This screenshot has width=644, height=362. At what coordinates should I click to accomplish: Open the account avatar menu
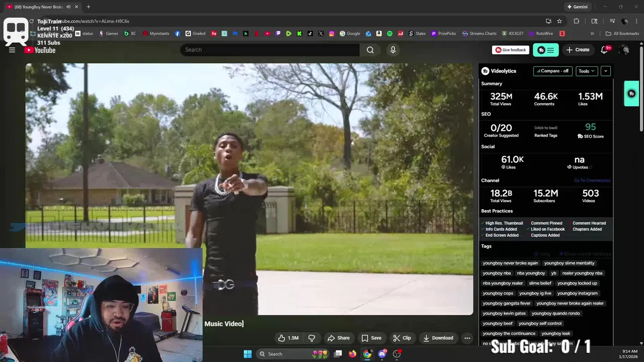[624, 50]
